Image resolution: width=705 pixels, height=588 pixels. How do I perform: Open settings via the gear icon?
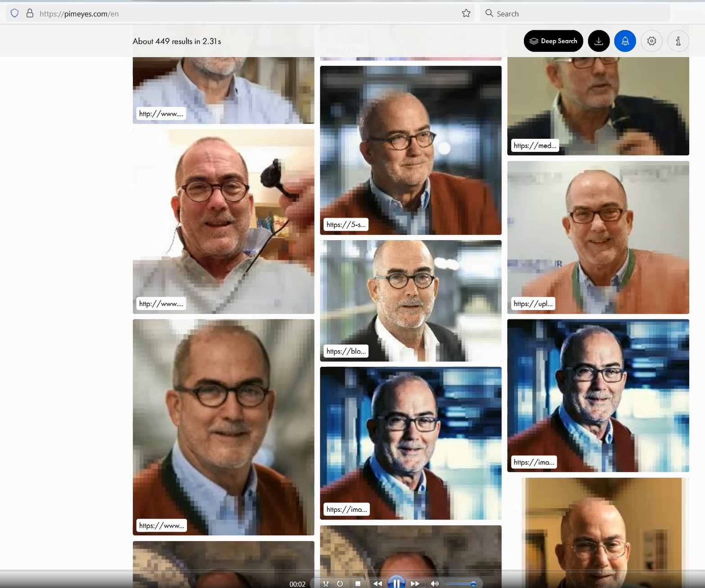pos(651,41)
